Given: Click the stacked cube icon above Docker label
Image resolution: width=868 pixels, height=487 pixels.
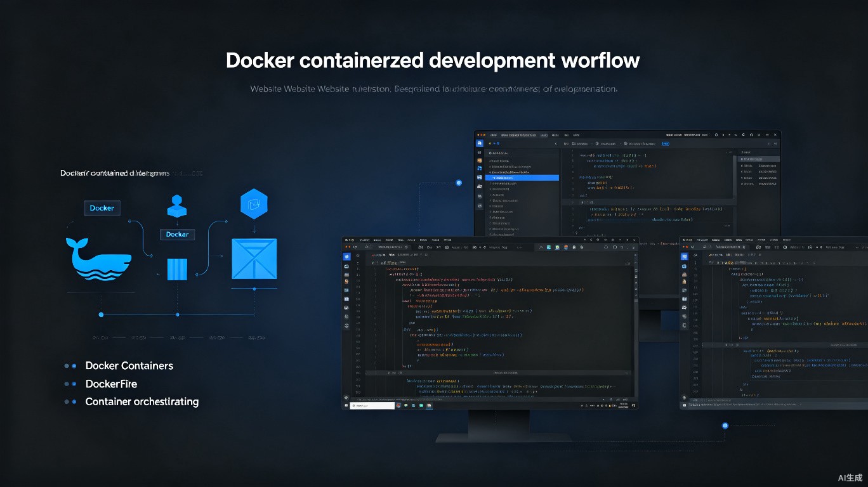Looking at the screenshot, I should click(x=177, y=206).
